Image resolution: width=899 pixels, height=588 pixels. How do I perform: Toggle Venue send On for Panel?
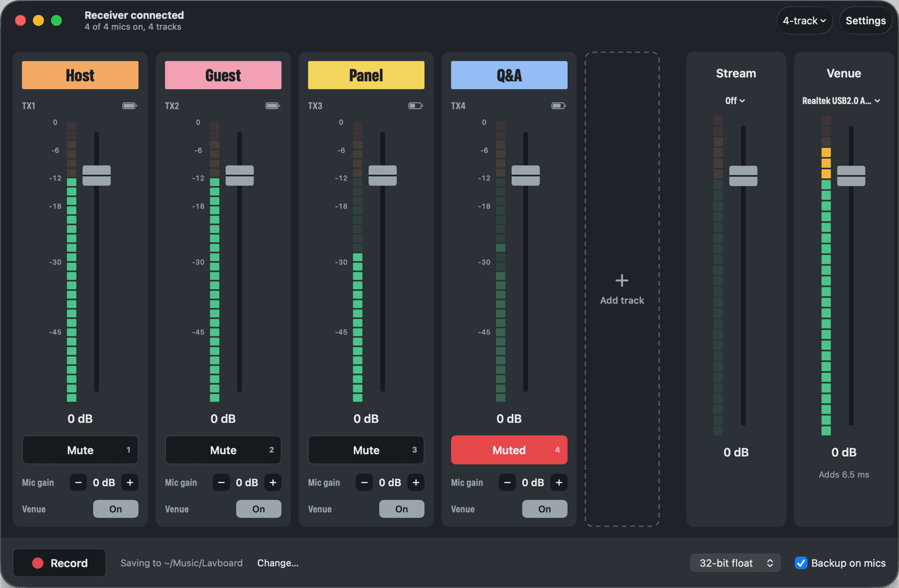401,509
